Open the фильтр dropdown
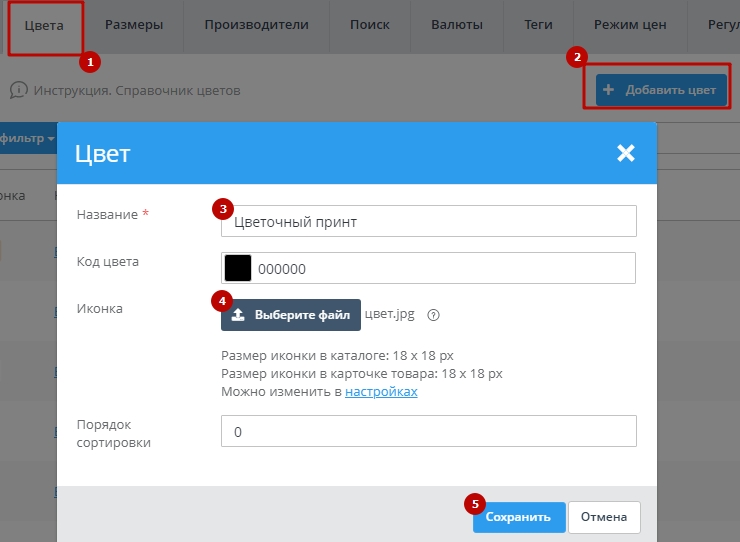 point(27,138)
